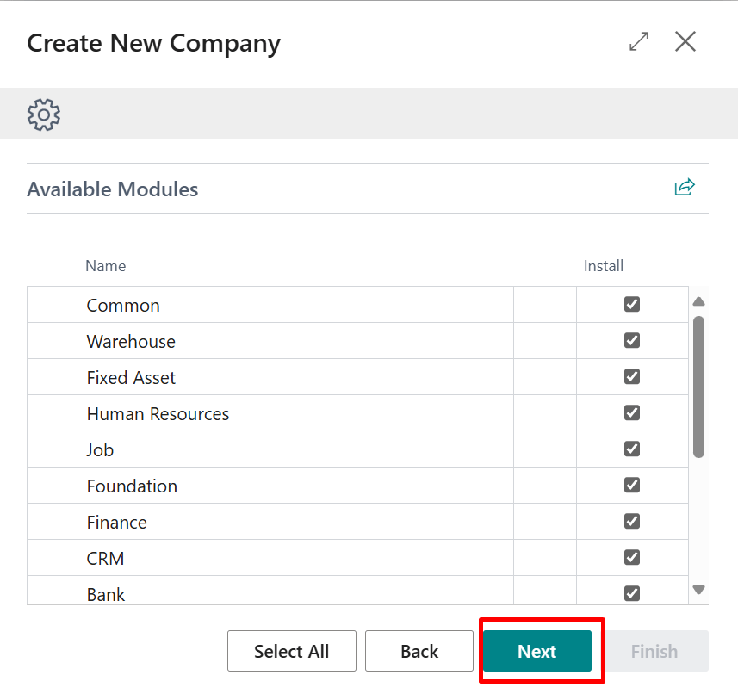
Task: Toggle the CRM install checkbox
Action: [632, 557]
